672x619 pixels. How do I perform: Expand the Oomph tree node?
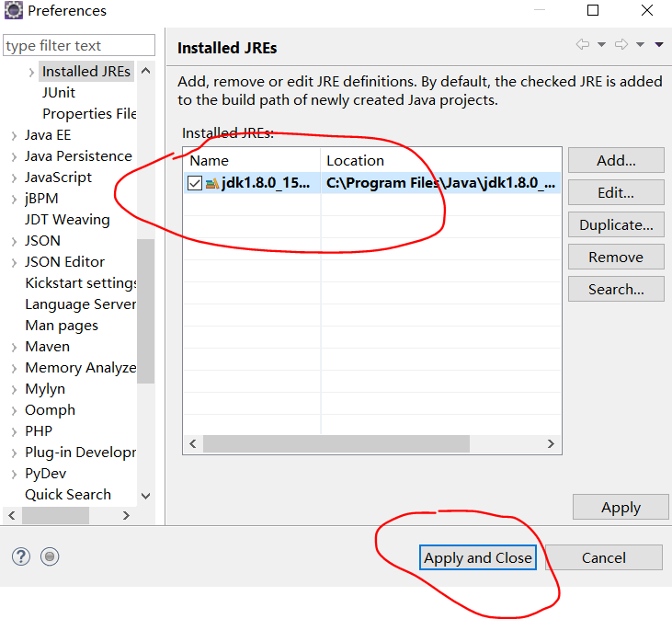pos(14,410)
